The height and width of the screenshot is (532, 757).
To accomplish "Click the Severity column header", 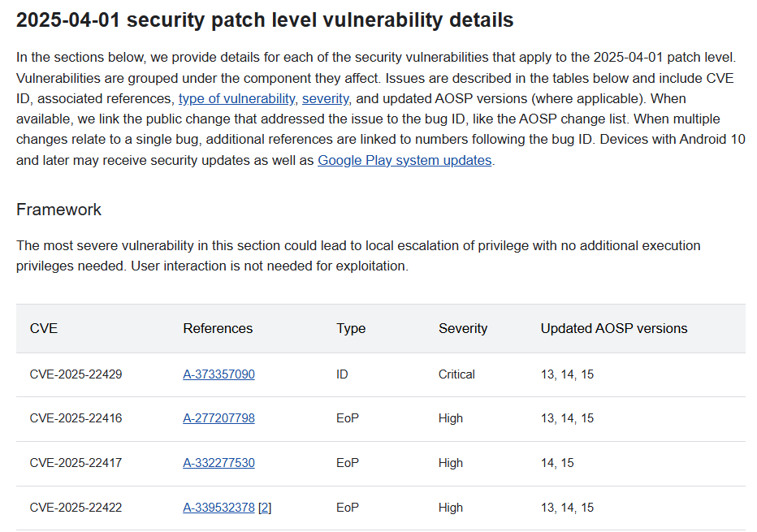I will (x=463, y=329).
